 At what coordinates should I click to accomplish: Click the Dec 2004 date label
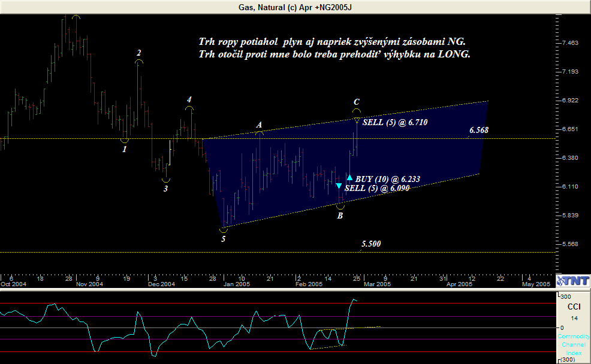pos(161,284)
